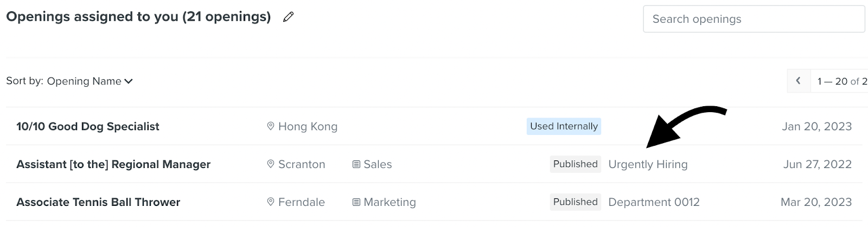Click the Department 0012 label

(654, 202)
